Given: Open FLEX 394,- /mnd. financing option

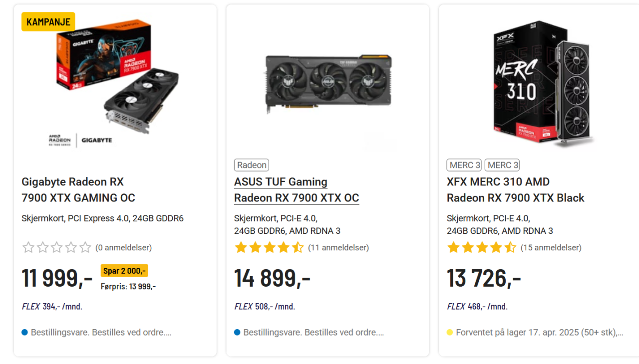Looking at the screenshot, I should tap(52, 306).
